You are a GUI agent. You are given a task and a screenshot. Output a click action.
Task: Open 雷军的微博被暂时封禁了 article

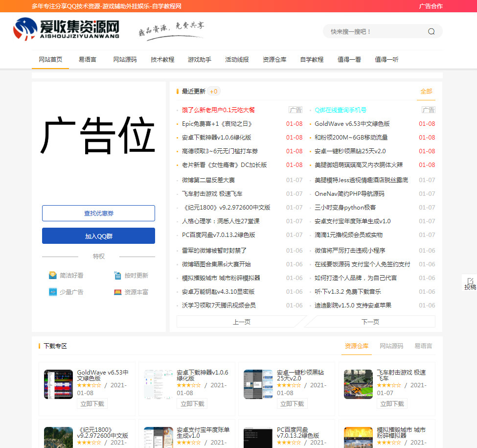[214, 251]
